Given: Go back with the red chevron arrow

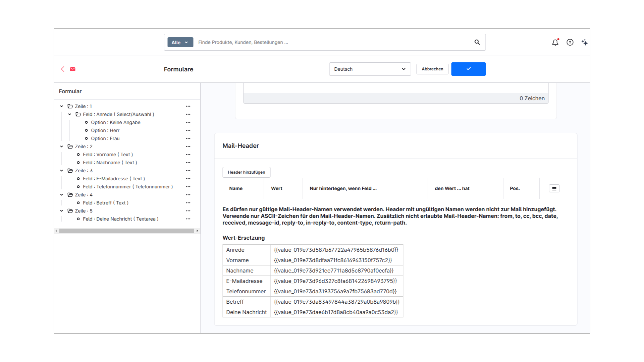Looking at the screenshot, I should [62, 69].
